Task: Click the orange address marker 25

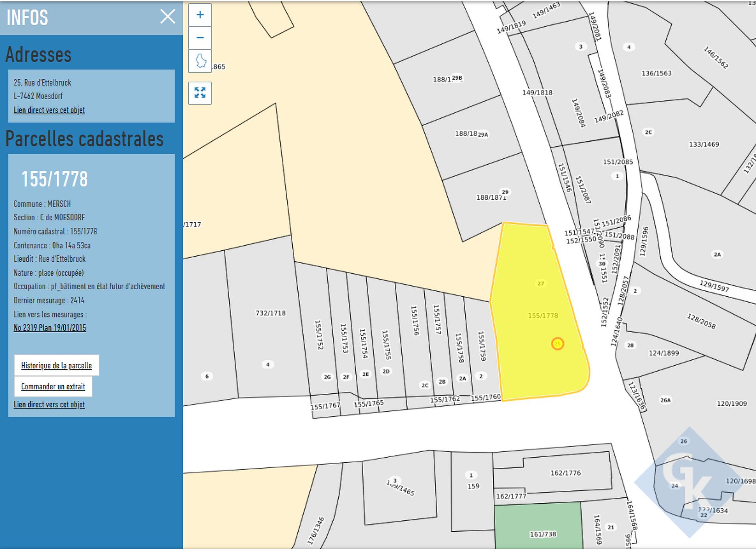Action: 557,344
